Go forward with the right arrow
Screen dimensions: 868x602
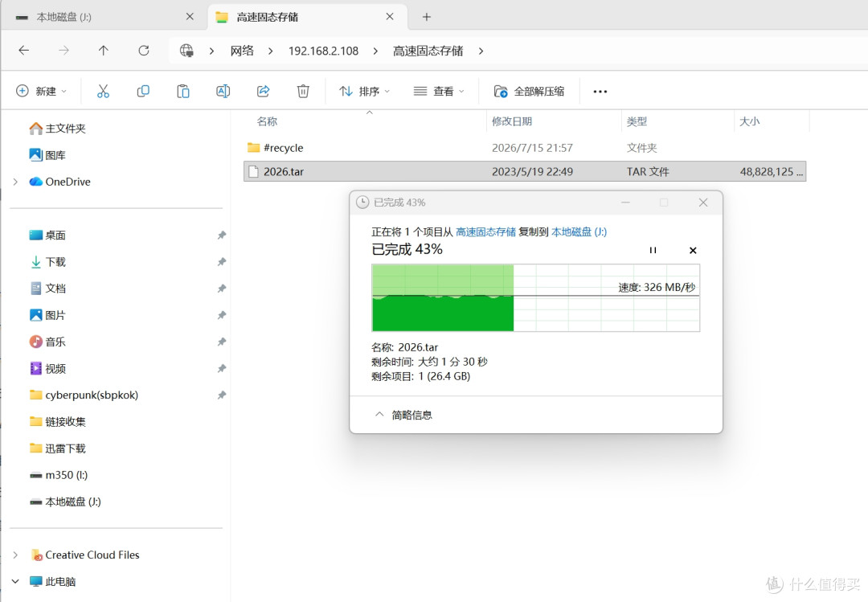(x=63, y=51)
